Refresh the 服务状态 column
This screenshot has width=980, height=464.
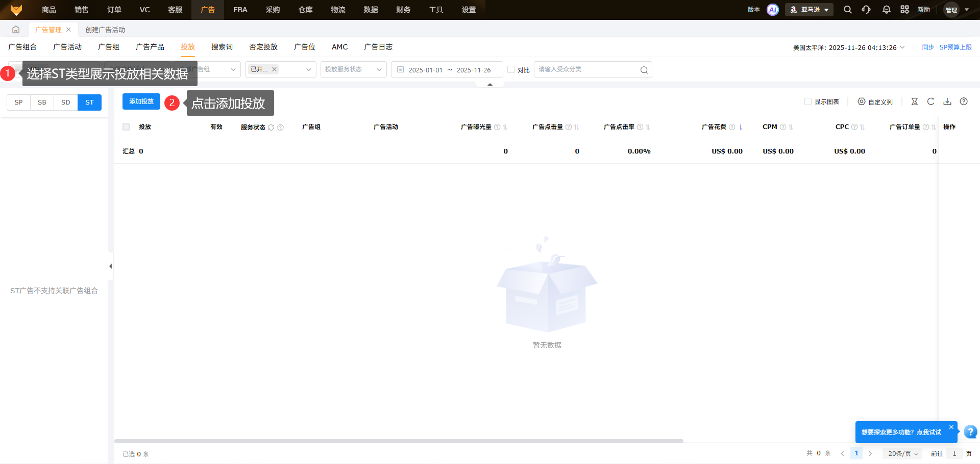click(271, 127)
